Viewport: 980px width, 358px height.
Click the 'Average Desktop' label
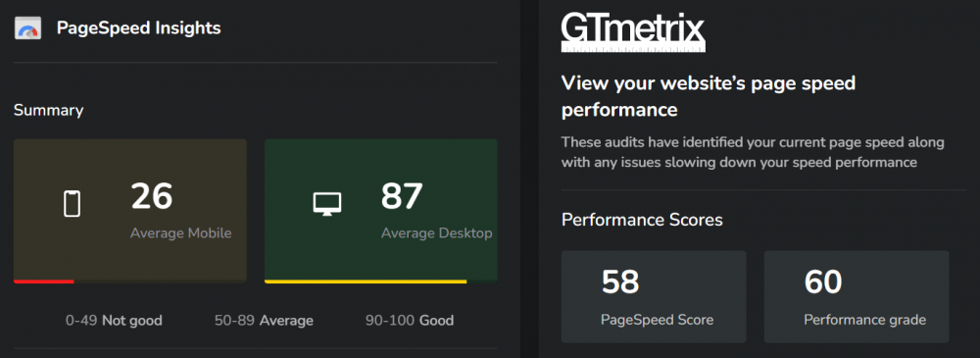pyautogui.click(x=437, y=233)
